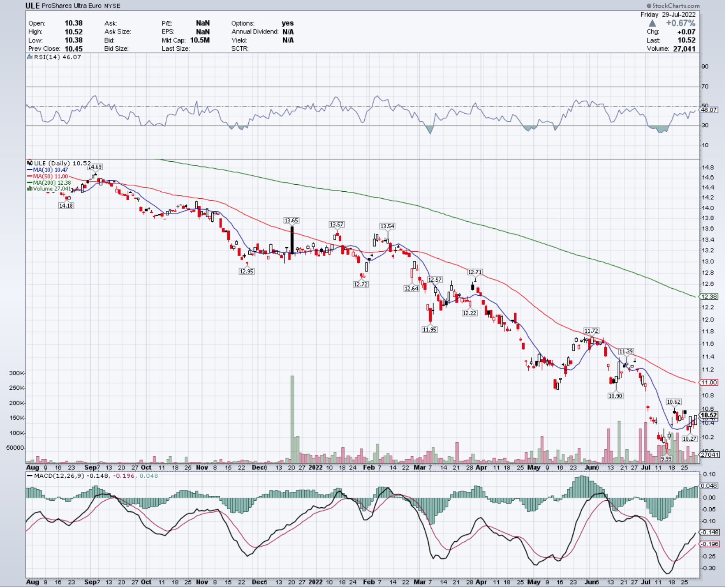The image size is (725, 588).
Task: Click the black MACD legend line marker
Action: (x=30, y=476)
